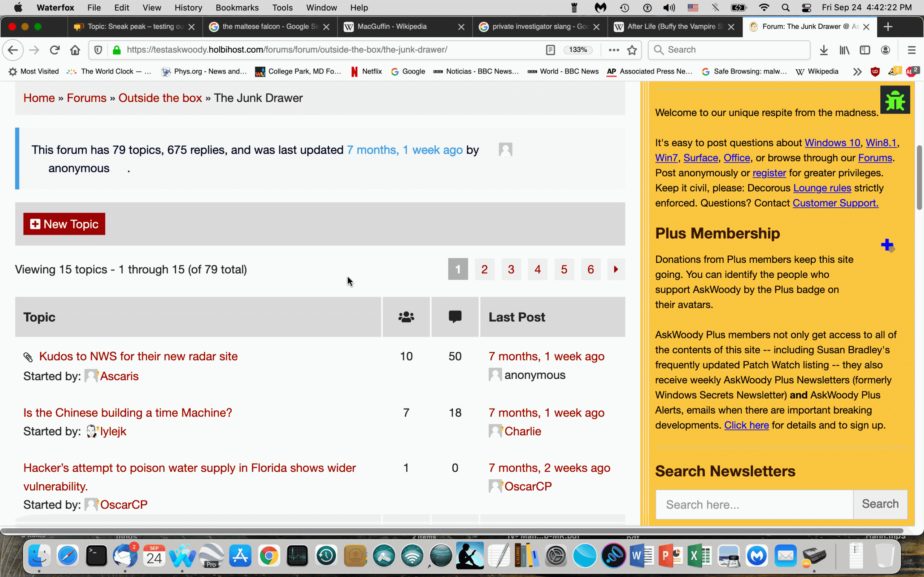Click the 133% zoom level indicator
Viewport: 924px width, 577px height.
[x=578, y=50]
